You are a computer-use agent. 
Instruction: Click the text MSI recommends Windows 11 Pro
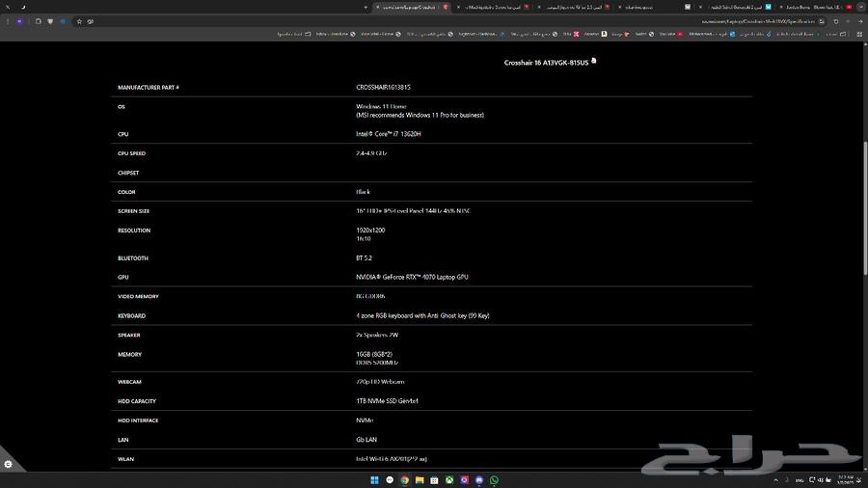tap(420, 115)
